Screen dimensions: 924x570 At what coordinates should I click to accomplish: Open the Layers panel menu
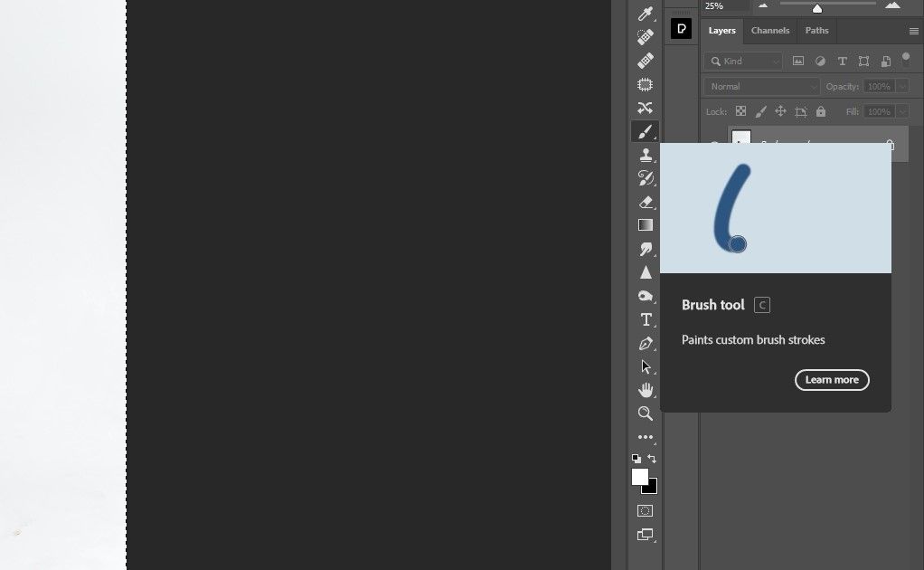coord(913,30)
